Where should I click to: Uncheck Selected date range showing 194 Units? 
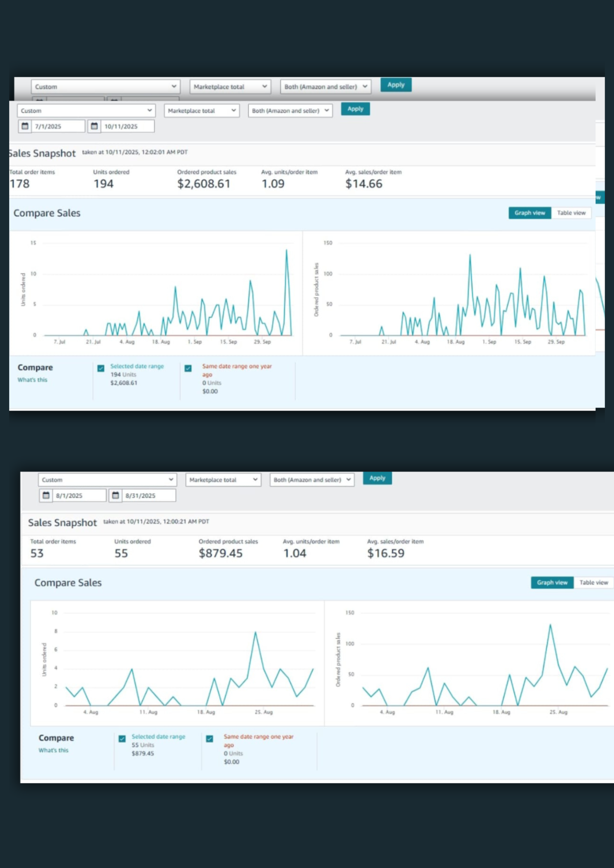pos(101,368)
